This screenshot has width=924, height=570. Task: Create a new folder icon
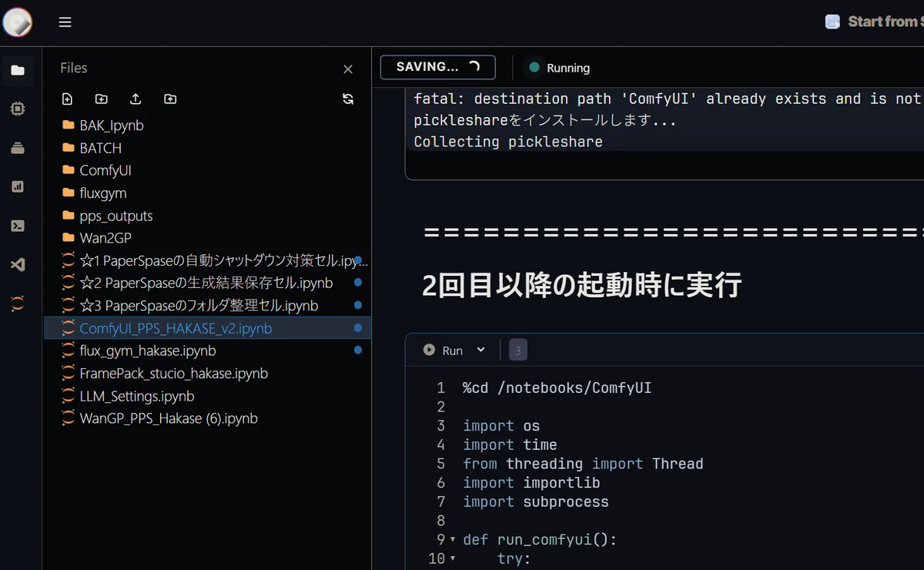[102, 99]
